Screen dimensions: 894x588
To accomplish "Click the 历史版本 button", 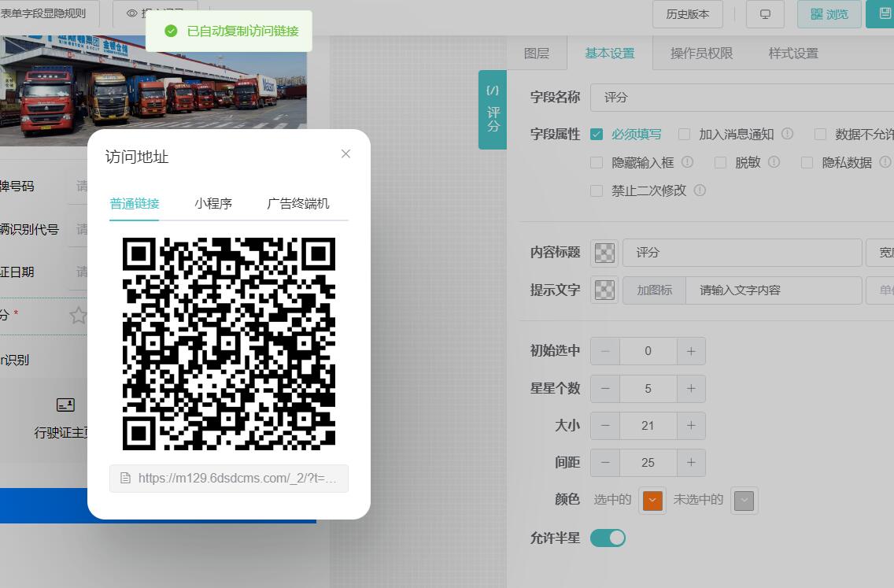I will click(688, 14).
